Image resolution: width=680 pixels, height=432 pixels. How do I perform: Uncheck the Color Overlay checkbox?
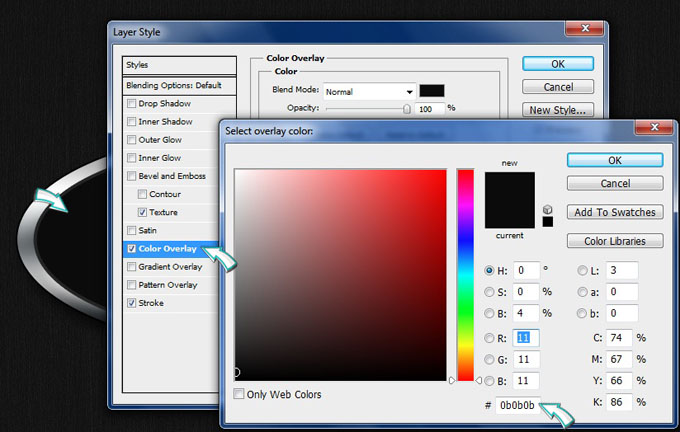click(132, 248)
